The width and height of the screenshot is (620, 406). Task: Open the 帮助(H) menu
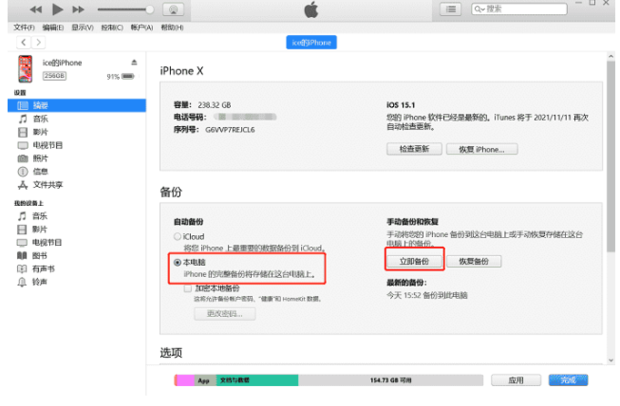(x=172, y=27)
